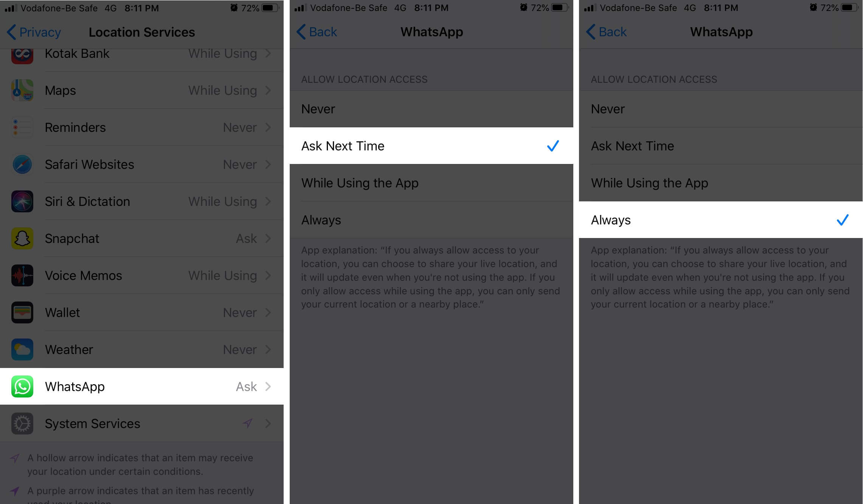Tap the System Services icon in list
The width and height of the screenshot is (863, 504).
[22, 424]
